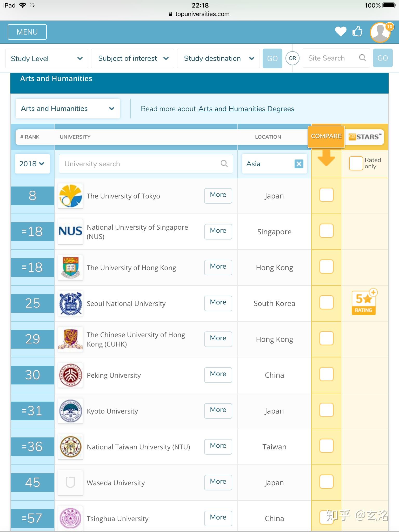
Task: Focus the Site Search field
Action: [x=336, y=58]
